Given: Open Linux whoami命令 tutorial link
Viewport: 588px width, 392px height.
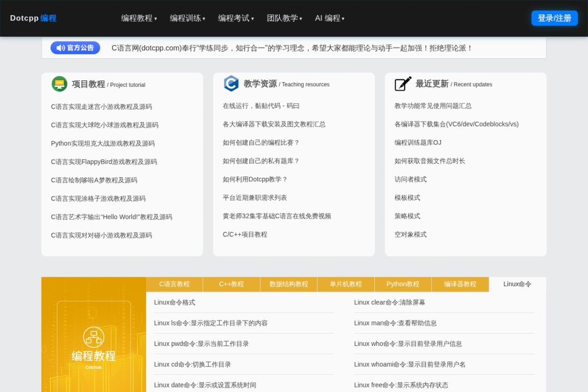Looking at the screenshot, I should 410,364.
